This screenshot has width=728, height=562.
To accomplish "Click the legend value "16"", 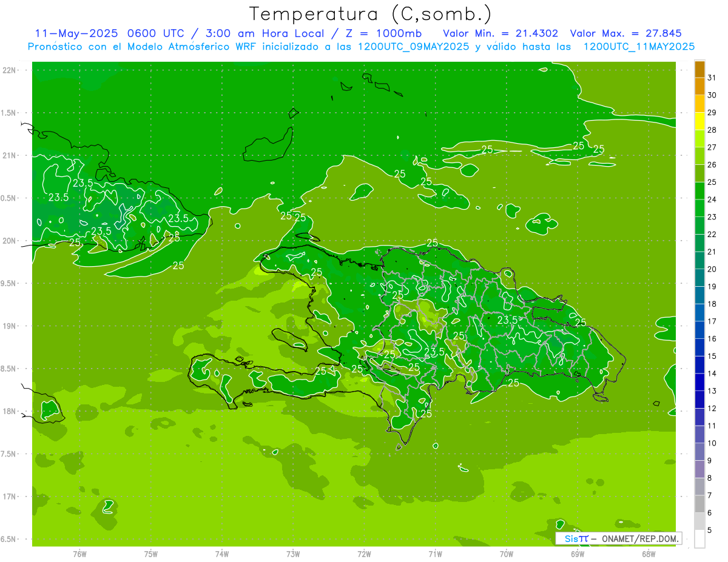I will [x=712, y=339].
